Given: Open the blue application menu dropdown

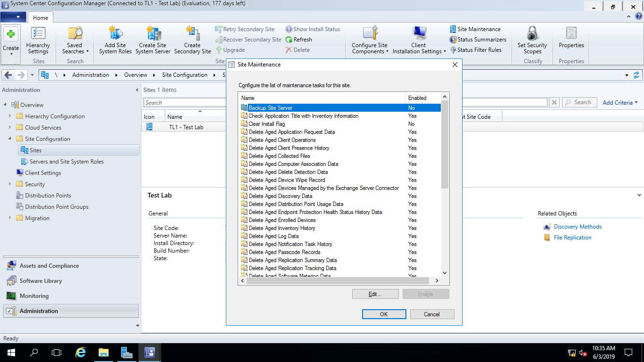Looking at the screenshot, I should [13, 17].
